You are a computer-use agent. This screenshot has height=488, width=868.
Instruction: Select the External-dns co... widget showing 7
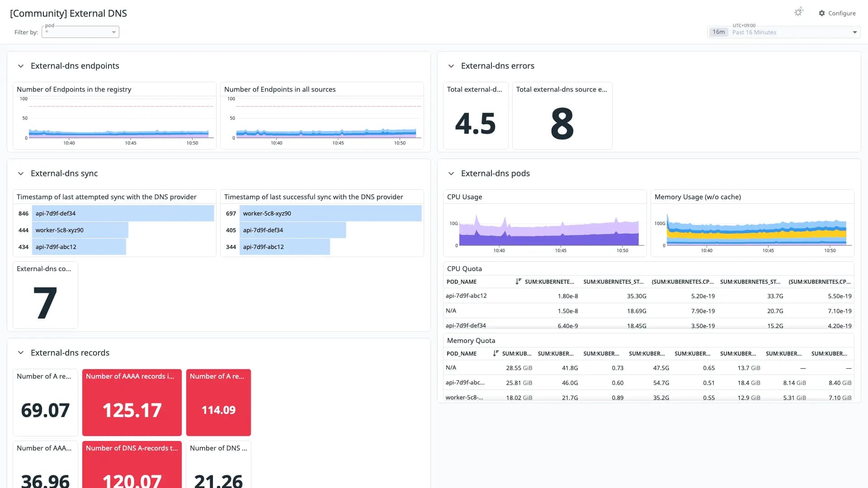[45, 295]
